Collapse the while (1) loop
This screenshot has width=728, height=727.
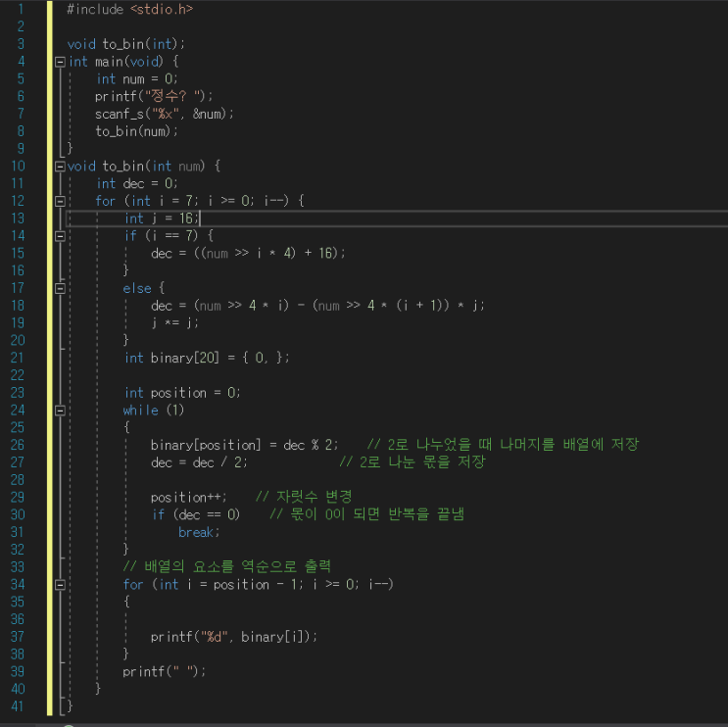tap(60, 411)
